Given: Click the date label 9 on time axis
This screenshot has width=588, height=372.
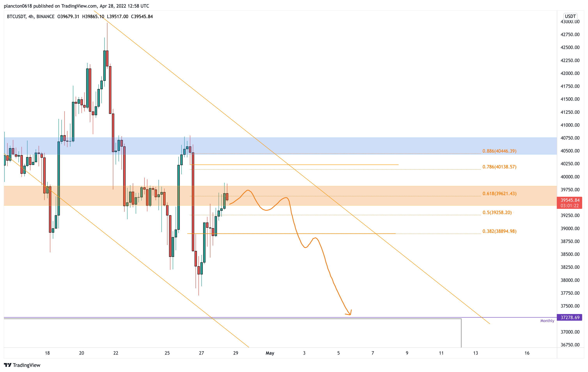Looking at the screenshot, I should (x=407, y=353).
